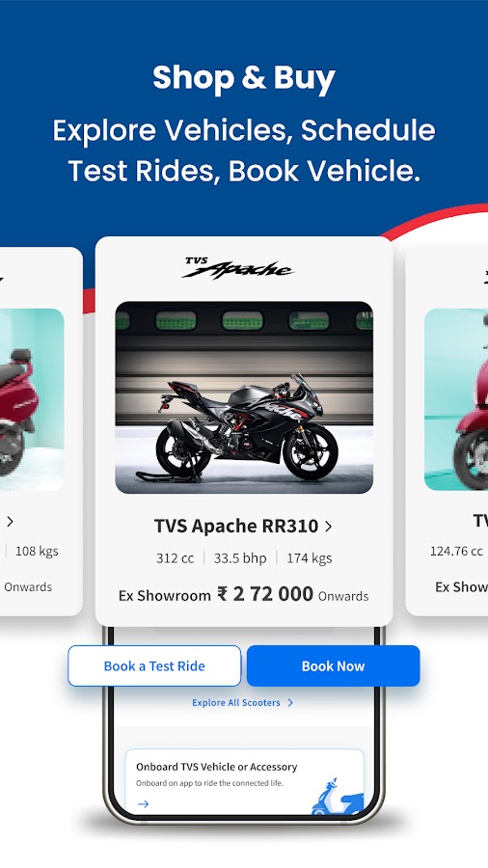The height and width of the screenshot is (868, 488).
Task: Tap the chevron on the left vehicle card
Action: (10, 521)
